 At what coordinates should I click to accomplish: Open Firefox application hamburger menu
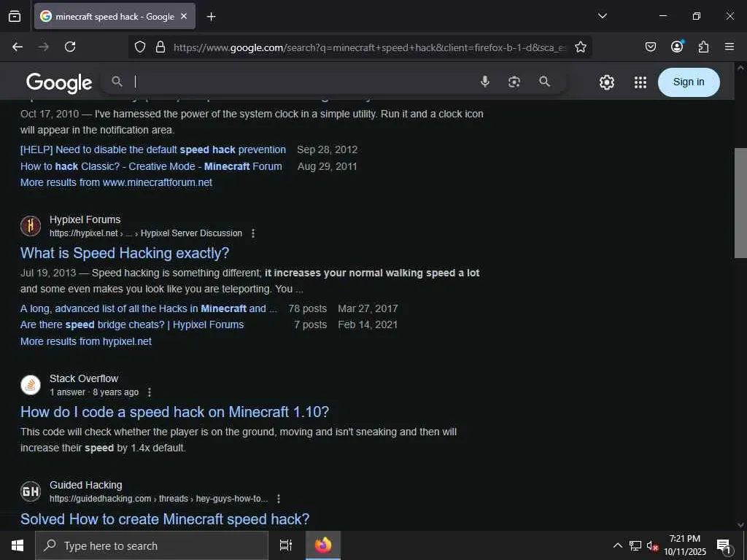[x=729, y=47]
